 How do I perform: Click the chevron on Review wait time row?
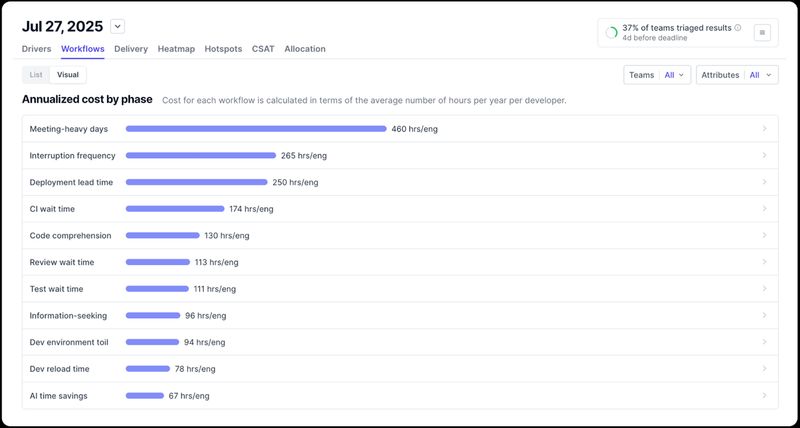coord(765,262)
